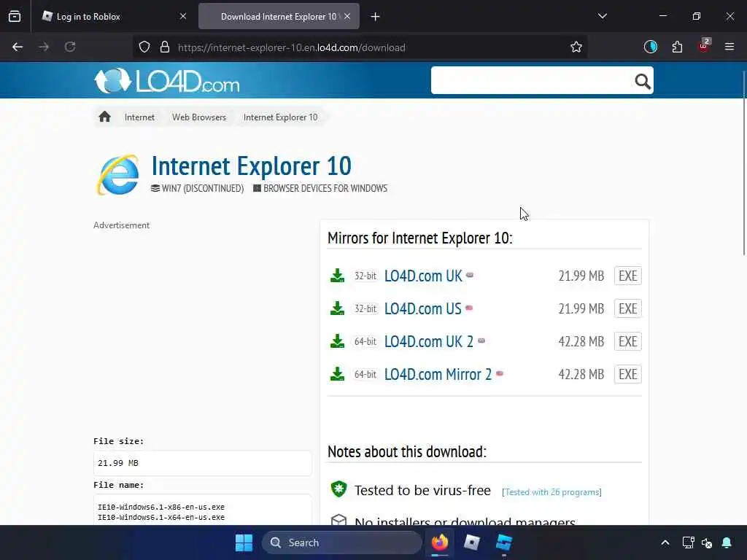Expand the list all tabs chevron
Viewport: 747px width, 560px height.
(x=602, y=16)
